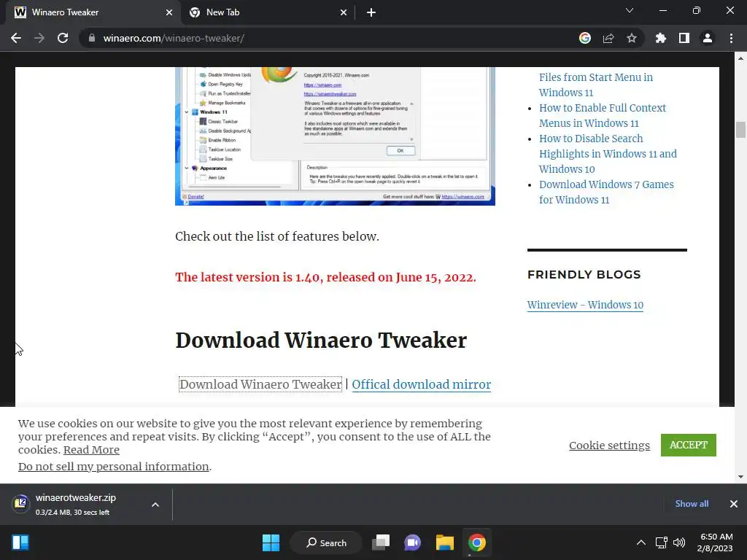747x560 pixels.
Task: Open winaerotweaker.zip download item
Action: click(x=76, y=505)
